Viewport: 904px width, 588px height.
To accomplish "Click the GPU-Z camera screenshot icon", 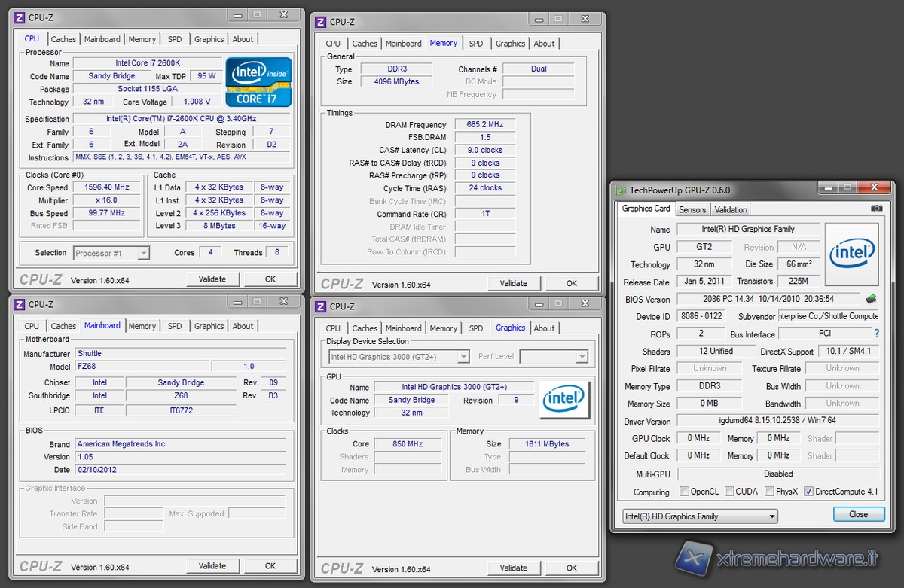I will pos(876,209).
